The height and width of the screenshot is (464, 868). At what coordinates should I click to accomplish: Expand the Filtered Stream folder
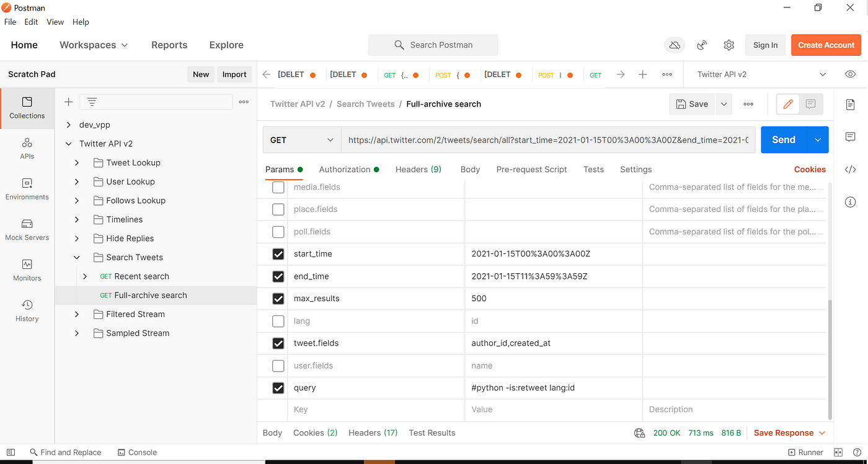pyautogui.click(x=77, y=315)
